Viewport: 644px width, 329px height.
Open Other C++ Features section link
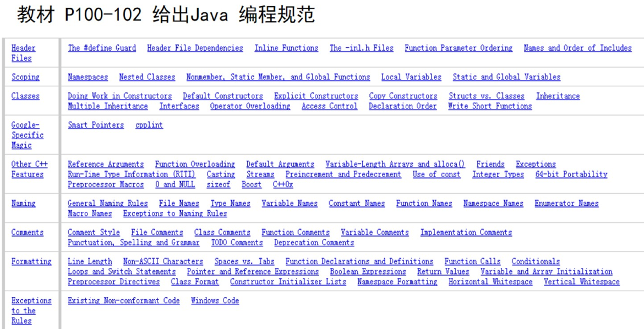click(x=30, y=169)
